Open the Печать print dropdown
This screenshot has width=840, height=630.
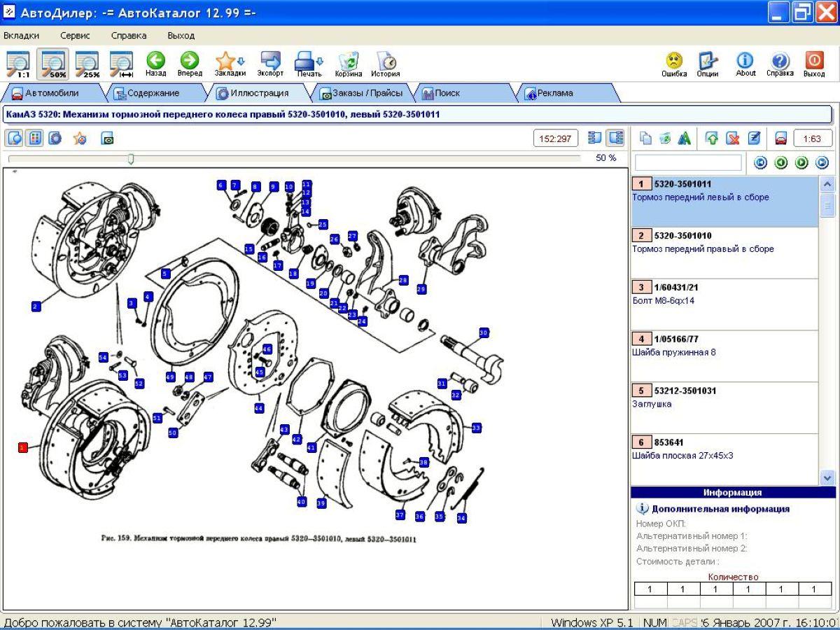[320, 62]
